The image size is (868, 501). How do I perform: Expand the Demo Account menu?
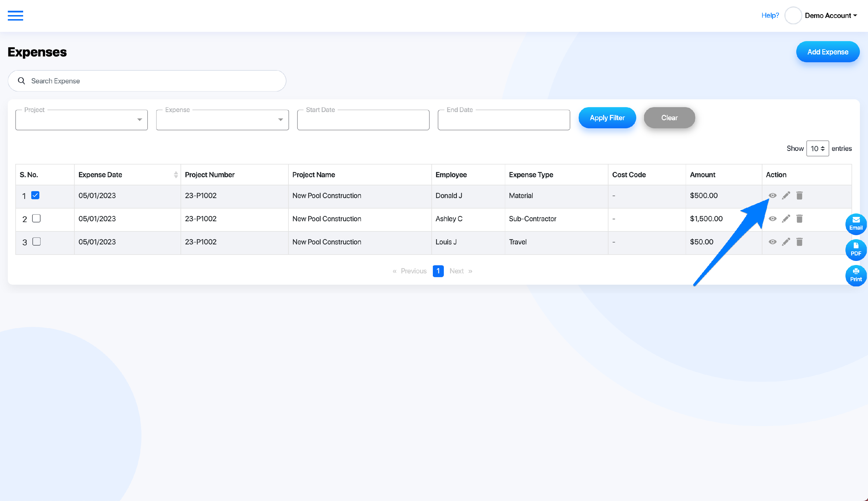click(830, 15)
